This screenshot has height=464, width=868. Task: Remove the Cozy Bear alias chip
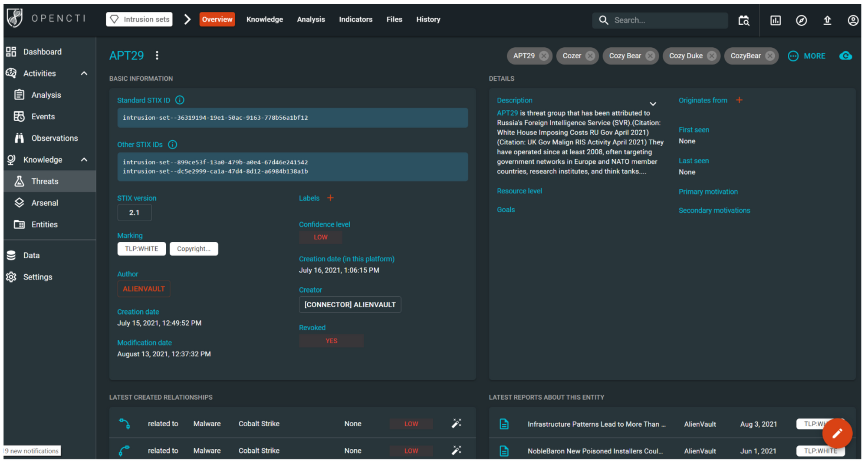[650, 56]
